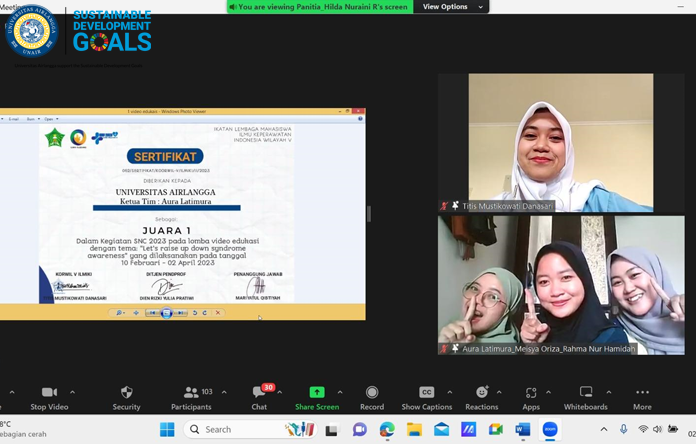Click the Security shield icon
The image size is (696, 444).
[126, 393]
